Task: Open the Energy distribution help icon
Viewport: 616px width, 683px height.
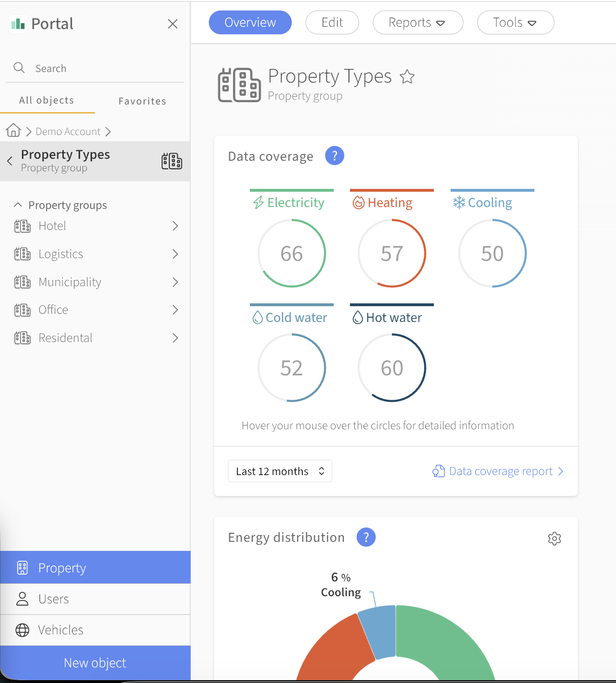Action: click(366, 537)
